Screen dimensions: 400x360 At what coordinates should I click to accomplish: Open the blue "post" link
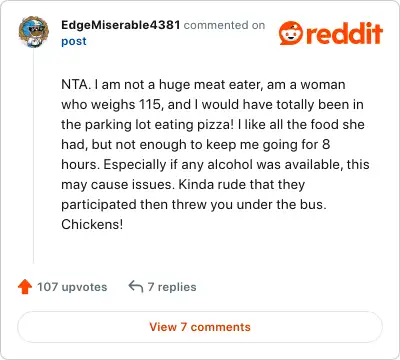tap(74, 41)
